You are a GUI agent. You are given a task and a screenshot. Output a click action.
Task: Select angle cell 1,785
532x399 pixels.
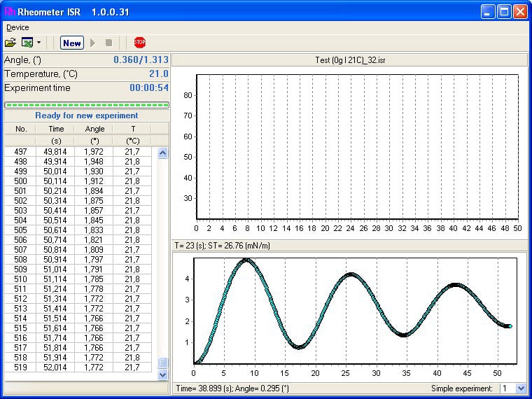tap(94, 279)
